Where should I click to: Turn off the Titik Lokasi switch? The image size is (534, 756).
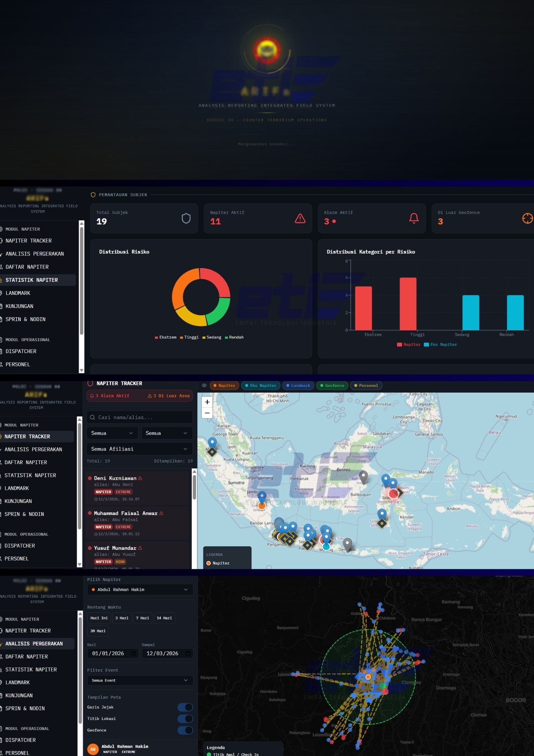point(185,719)
